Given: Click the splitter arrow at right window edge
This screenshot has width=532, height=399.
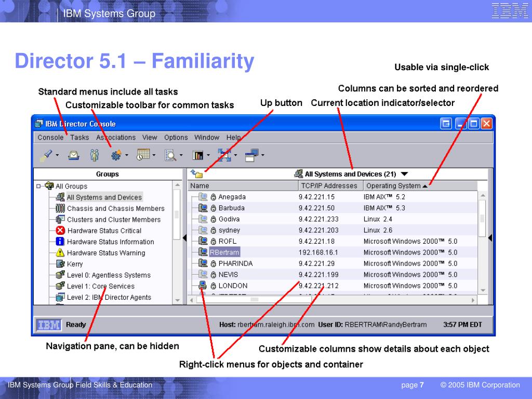Looking at the screenshot, I should pos(490,238).
